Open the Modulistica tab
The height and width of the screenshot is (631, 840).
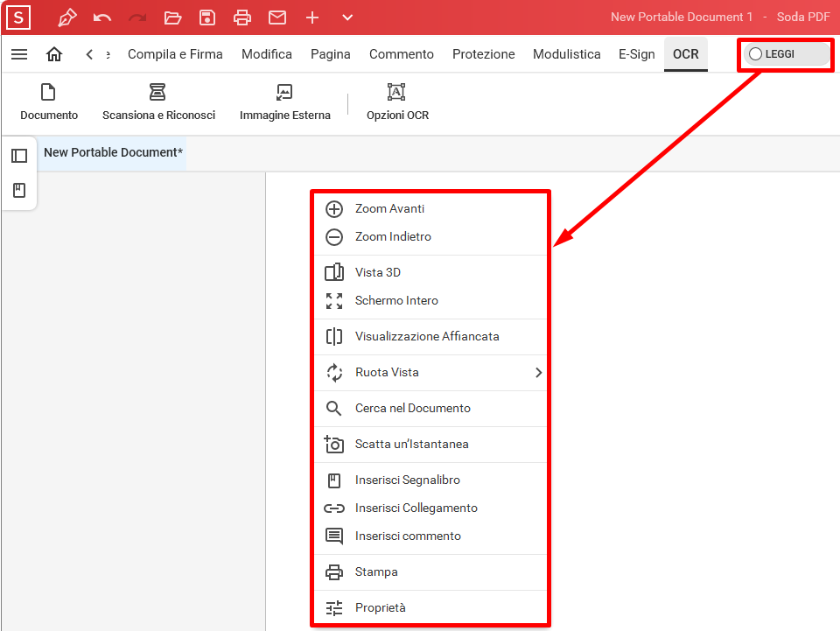click(x=567, y=54)
